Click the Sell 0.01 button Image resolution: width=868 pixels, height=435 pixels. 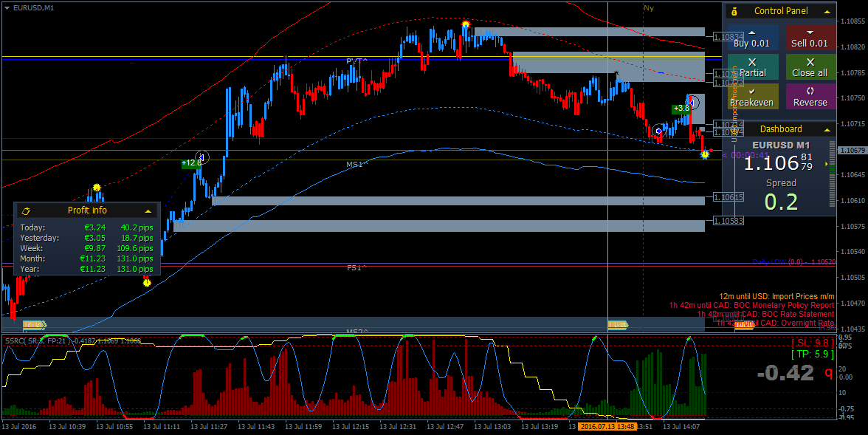tap(810, 37)
